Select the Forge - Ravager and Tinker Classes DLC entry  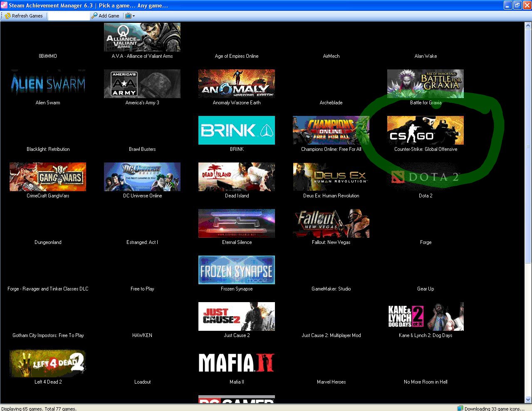pyautogui.click(x=48, y=289)
